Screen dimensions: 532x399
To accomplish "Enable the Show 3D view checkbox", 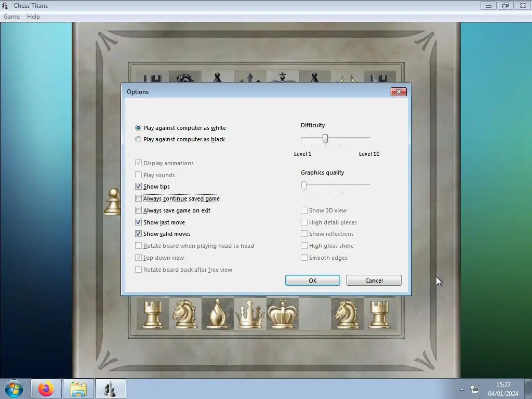I will click(x=304, y=210).
